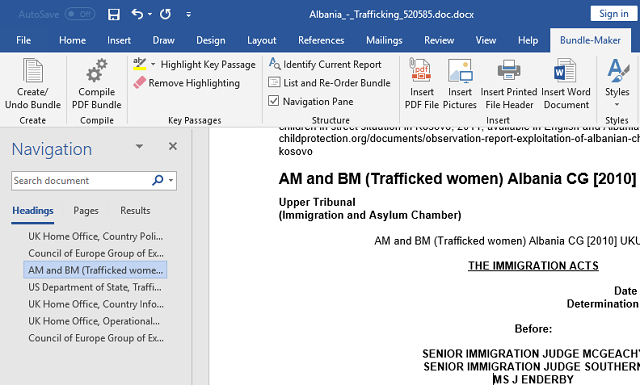The height and width of the screenshot is (385, 640).
Task: Click the Redo/Repeat icon
Action: (165, 14)
